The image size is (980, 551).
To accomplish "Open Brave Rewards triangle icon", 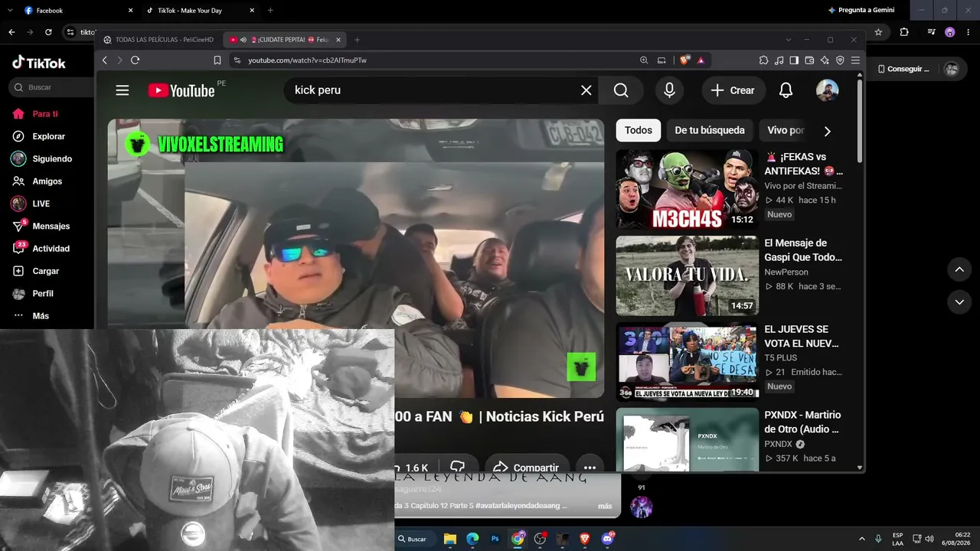I will click(x=700, y=60).
